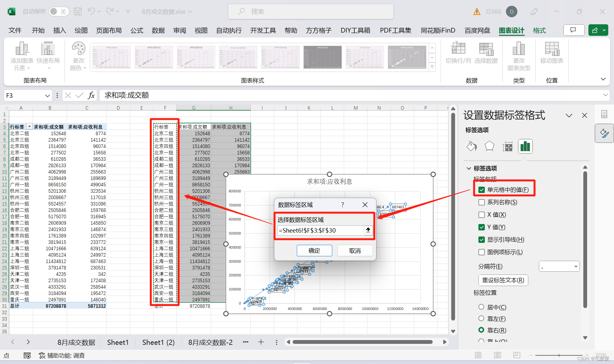The width and height of the screenshot is (614, 364).
Task: Select Label Options bar chart icon
Action: [x=525, y=147]
